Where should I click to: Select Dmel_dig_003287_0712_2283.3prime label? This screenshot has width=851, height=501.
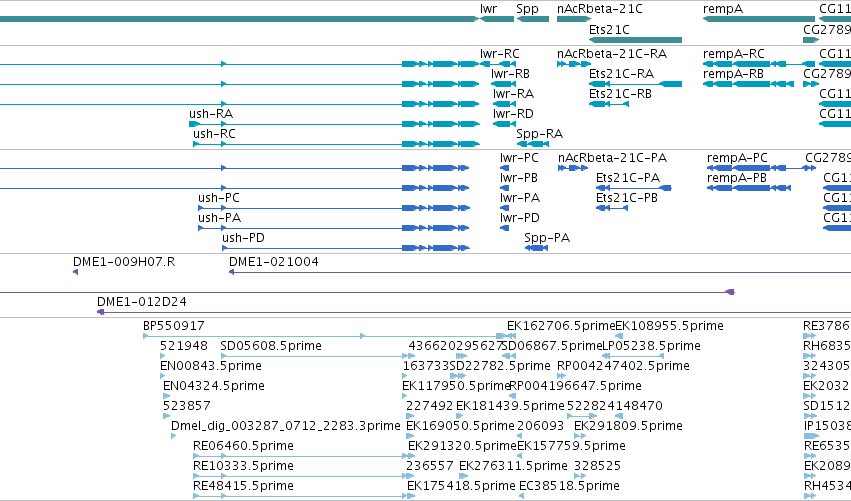[285, 426]
